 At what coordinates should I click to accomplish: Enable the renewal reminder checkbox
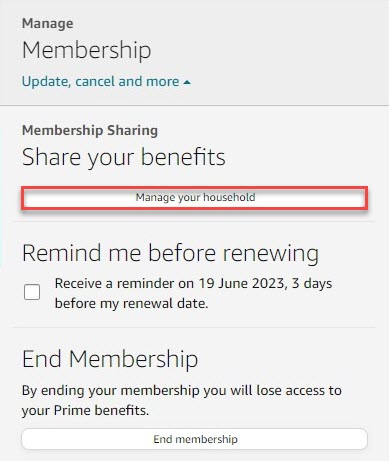pos(32,292)
